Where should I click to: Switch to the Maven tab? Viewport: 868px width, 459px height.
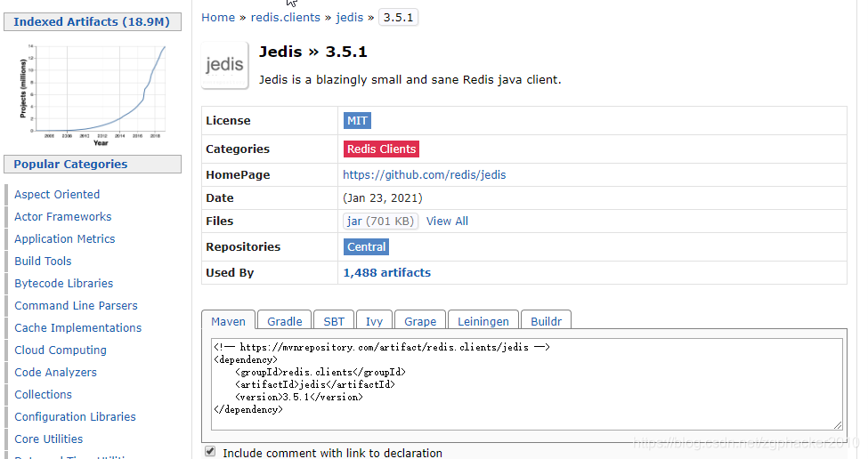click(228, 321)
